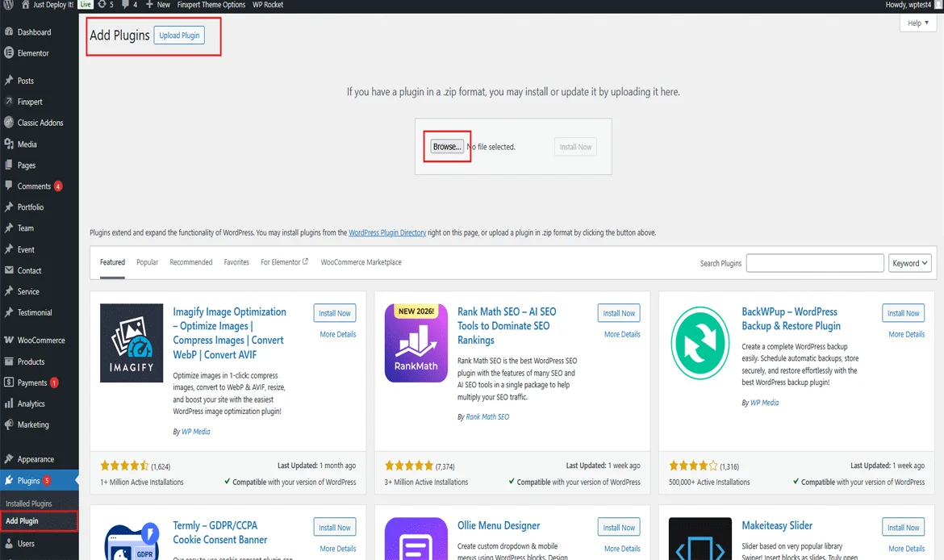The height and width of the screenshot is (560, 944).
Task: Open the Help dropdown
Action: tap(918, 23)
